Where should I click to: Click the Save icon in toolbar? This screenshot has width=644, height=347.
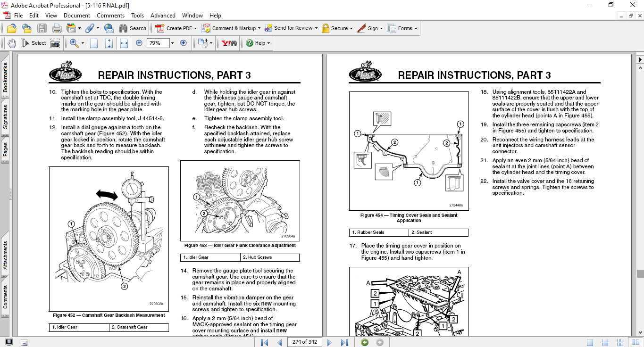42,28
